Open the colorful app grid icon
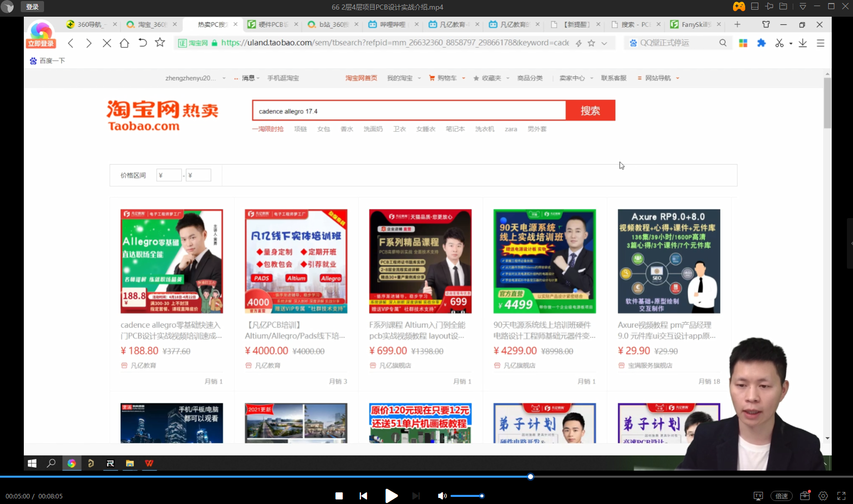 tap(743, 43)
